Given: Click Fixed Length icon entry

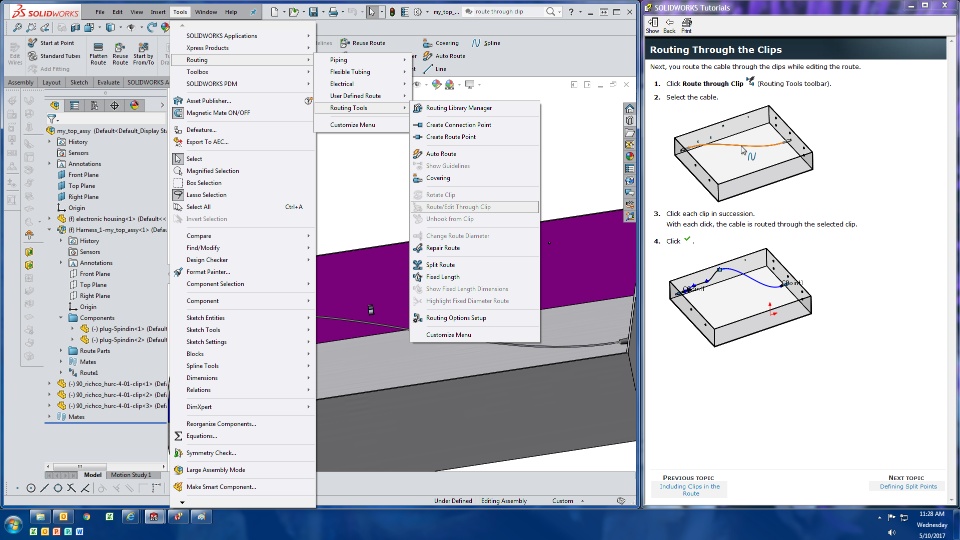Looking at the screenshot, I should (x=418, y=277).
